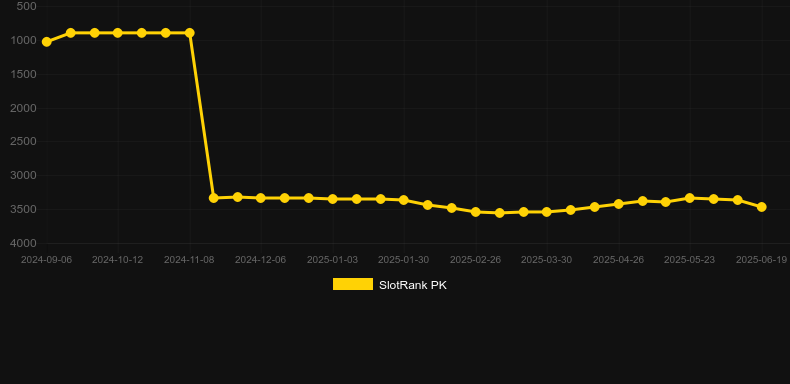Image resolution: width=790 pixels, height=384 pixels.
Task: Select the data point above 2025-05-23
Action: point(690,198)
